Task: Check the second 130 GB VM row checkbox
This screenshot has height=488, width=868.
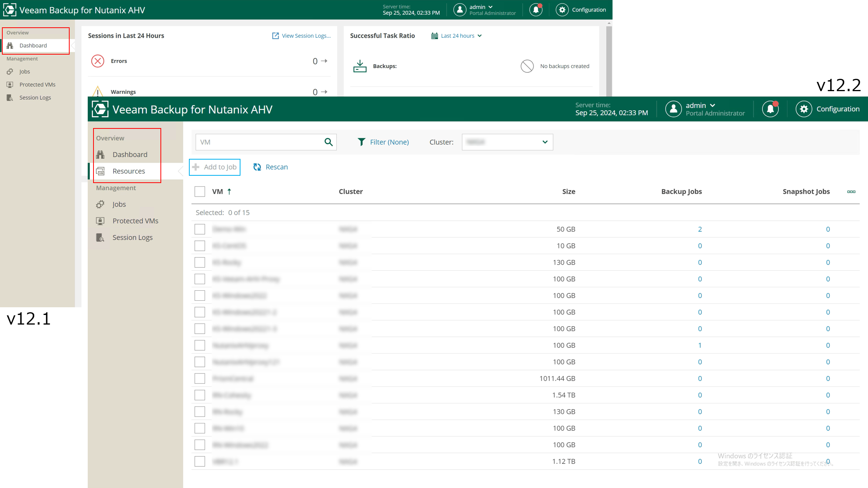Action: click(x=200, y=411)
